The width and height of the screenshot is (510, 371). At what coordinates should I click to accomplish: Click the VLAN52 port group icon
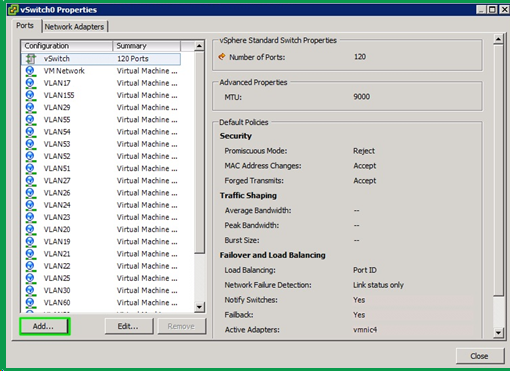(30, 156)
